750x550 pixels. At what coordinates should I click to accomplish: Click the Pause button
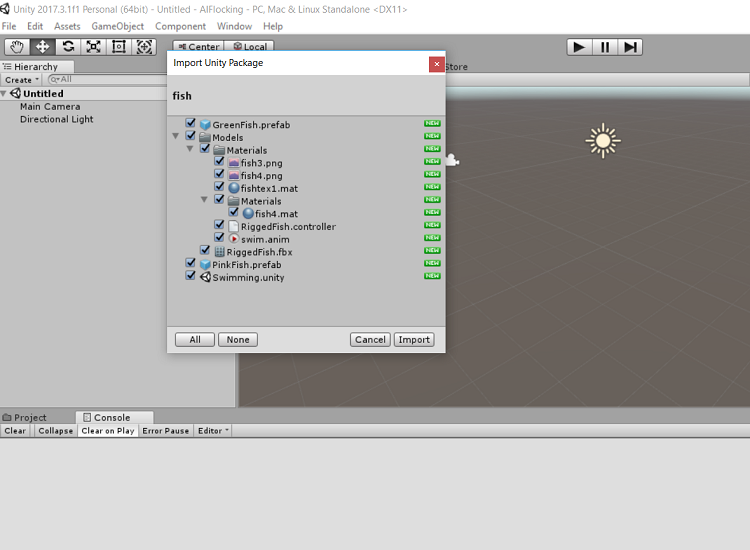(605, 47)
